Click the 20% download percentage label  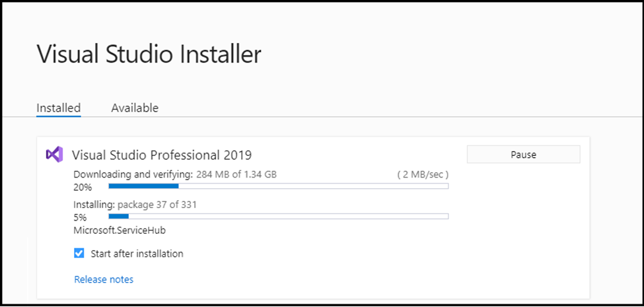click(83, 187)
